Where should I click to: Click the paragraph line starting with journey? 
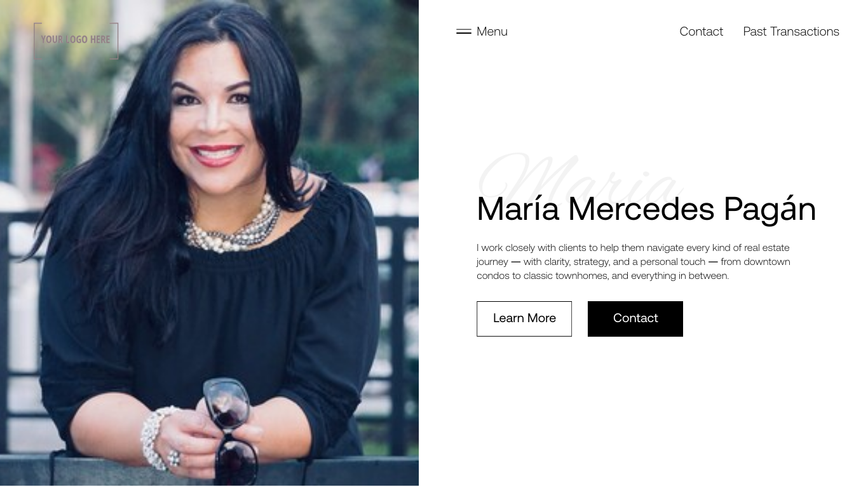point(633,262)
